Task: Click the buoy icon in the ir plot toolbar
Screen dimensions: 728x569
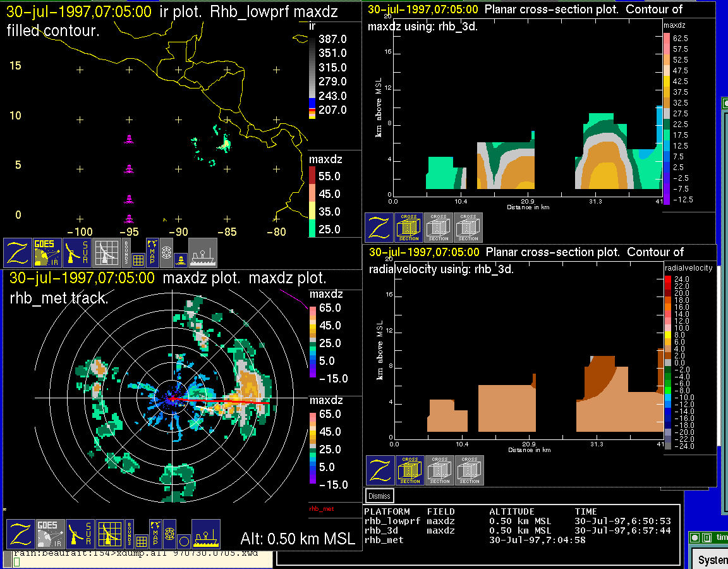Action: pos(180,259)
